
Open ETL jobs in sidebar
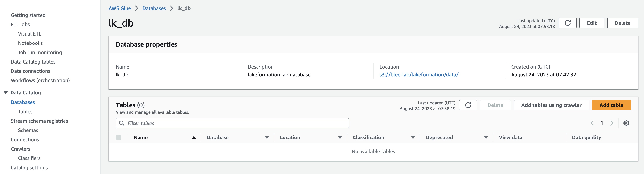[x=20, y=24]
